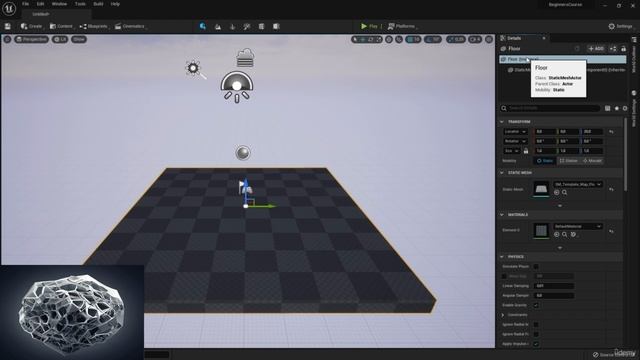Open Blueprint/Add Script icon beside ADD button
Viewport: 640px width, 360px height.
click(x=613, y=49)
